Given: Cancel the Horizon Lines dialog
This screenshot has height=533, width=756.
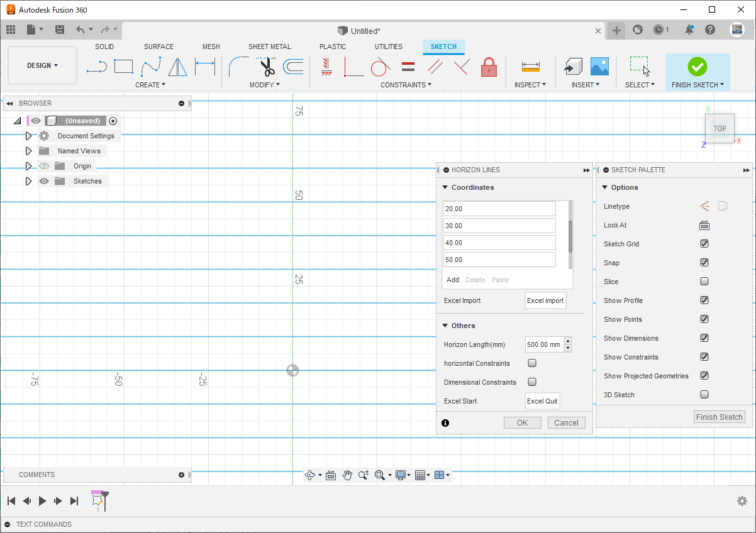Looking at the screenshot, I should (x=567, y=423).
